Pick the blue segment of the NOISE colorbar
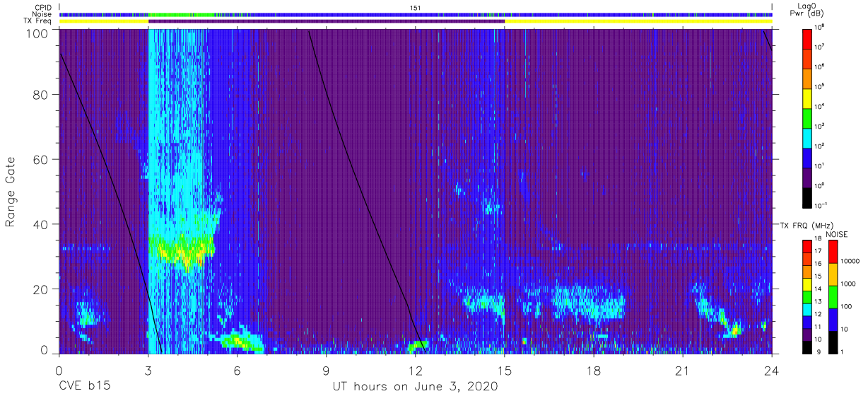 click(x=833, y=318)
